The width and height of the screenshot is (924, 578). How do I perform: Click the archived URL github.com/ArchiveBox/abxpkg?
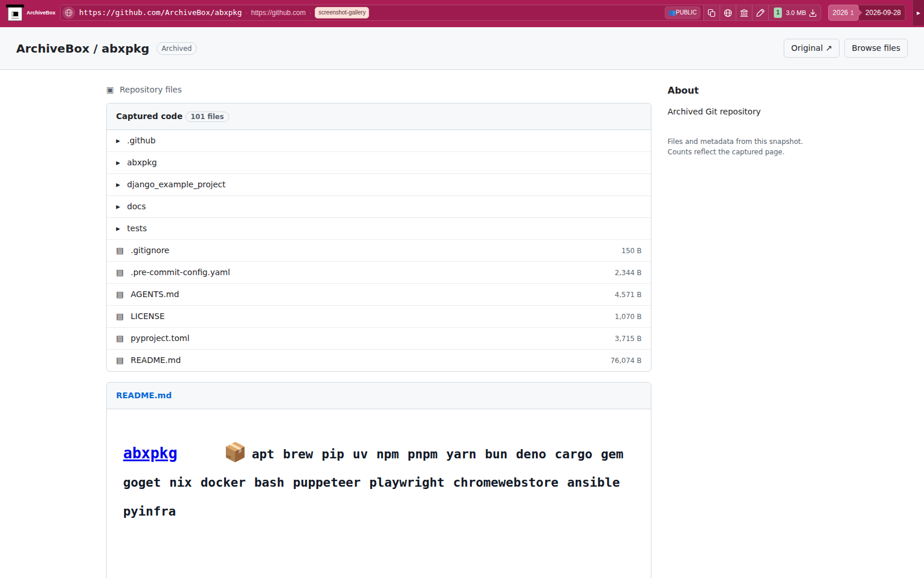pyautogui.click(x=161, y=13)
